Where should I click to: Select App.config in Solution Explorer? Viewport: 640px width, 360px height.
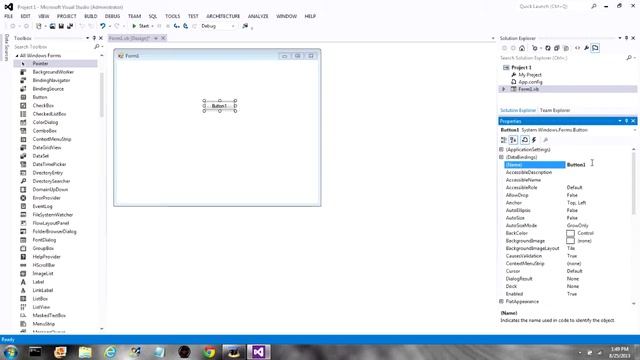coord(530,82)
